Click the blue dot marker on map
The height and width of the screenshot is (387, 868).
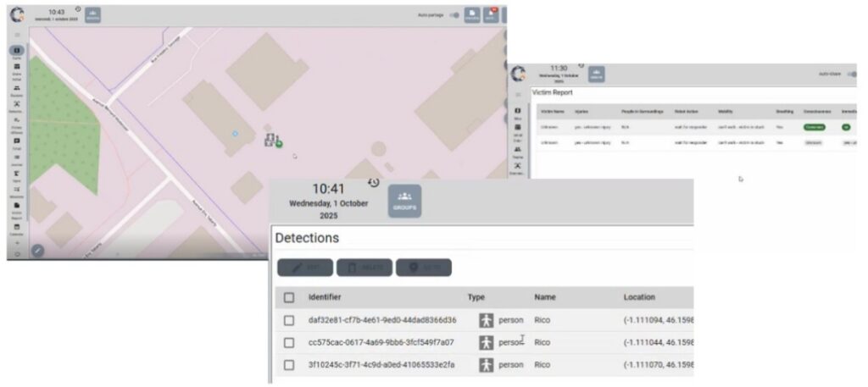[236, 133]
